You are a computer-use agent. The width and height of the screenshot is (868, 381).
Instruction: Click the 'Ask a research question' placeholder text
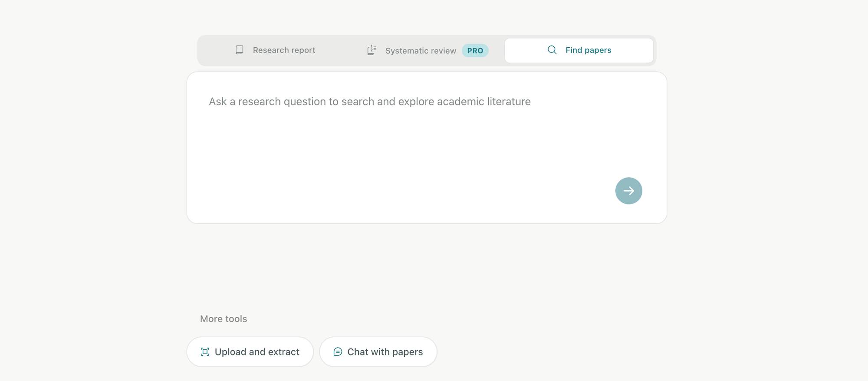click(370, 101)
